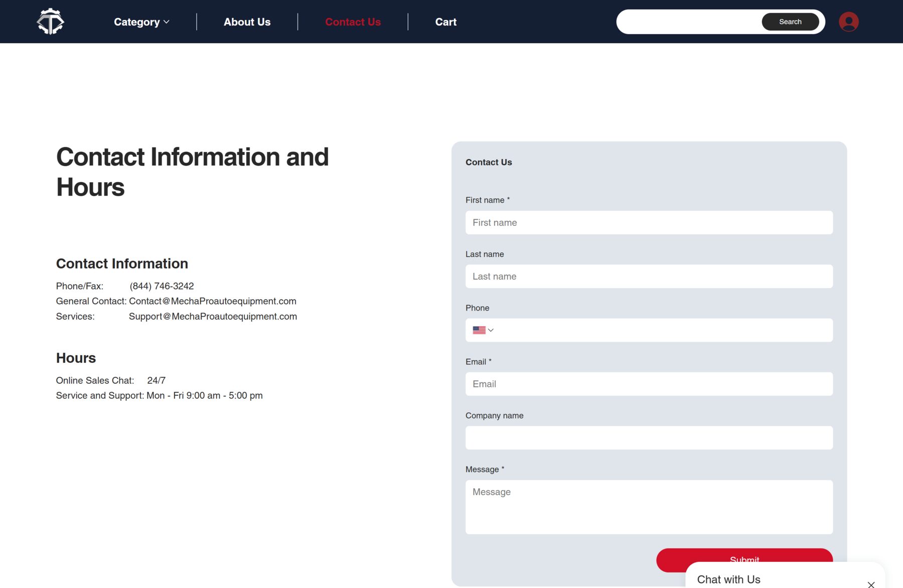Click the 24/7 online sales chat text

click(156, 380)
